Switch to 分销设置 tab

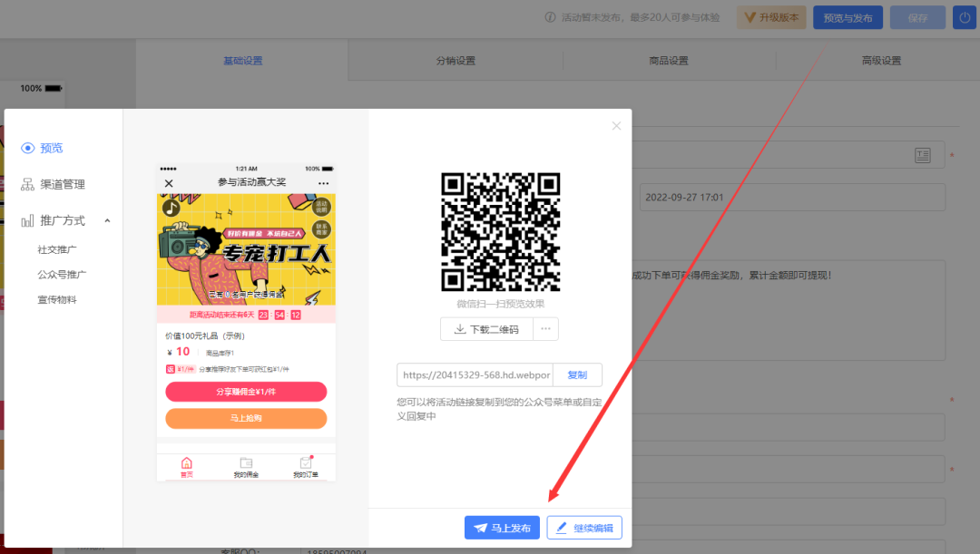pyautogui.click(x=456, y=61)
